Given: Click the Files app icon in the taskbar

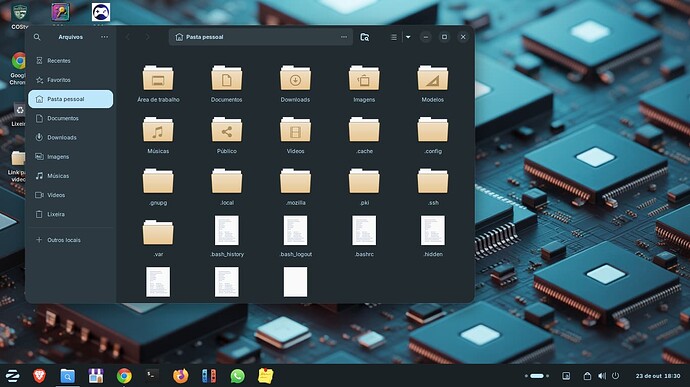Looking at the screenshot, I should [x=67, y=376].
